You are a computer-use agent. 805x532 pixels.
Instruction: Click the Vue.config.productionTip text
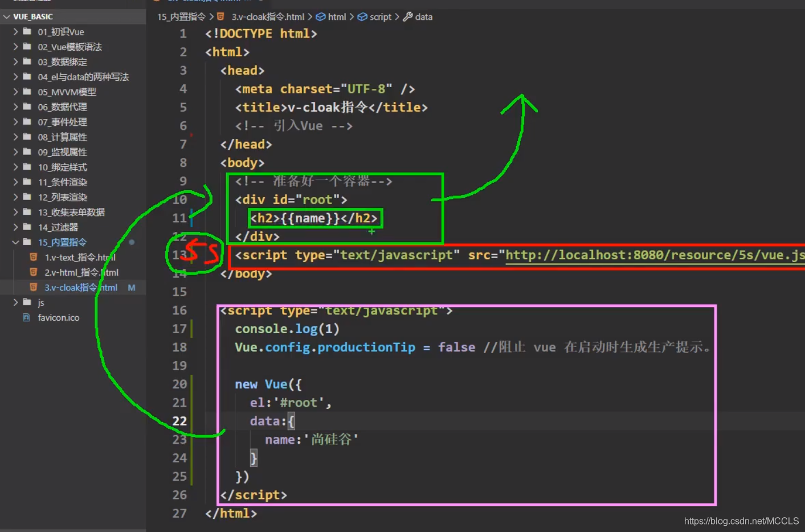(325, 347)
